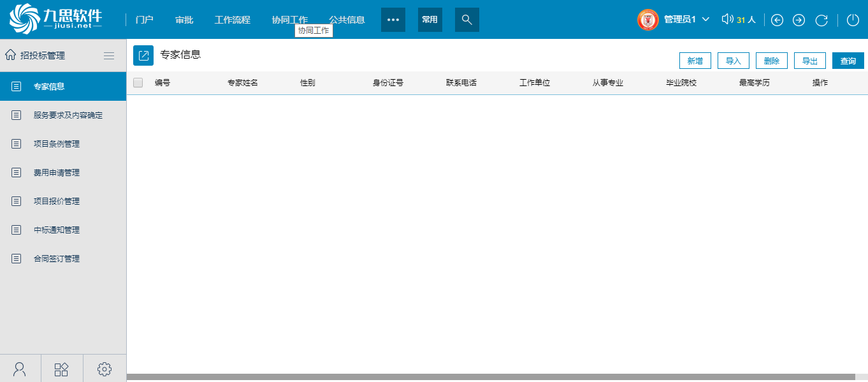
Task: Go back using left arrow circle icon
Action: (777, 20)
